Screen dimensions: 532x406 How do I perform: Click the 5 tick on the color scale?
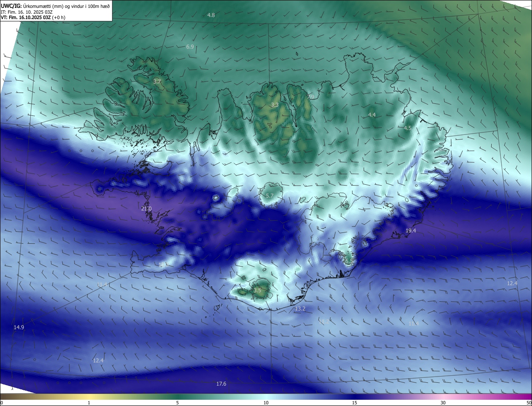pos(177,403)
